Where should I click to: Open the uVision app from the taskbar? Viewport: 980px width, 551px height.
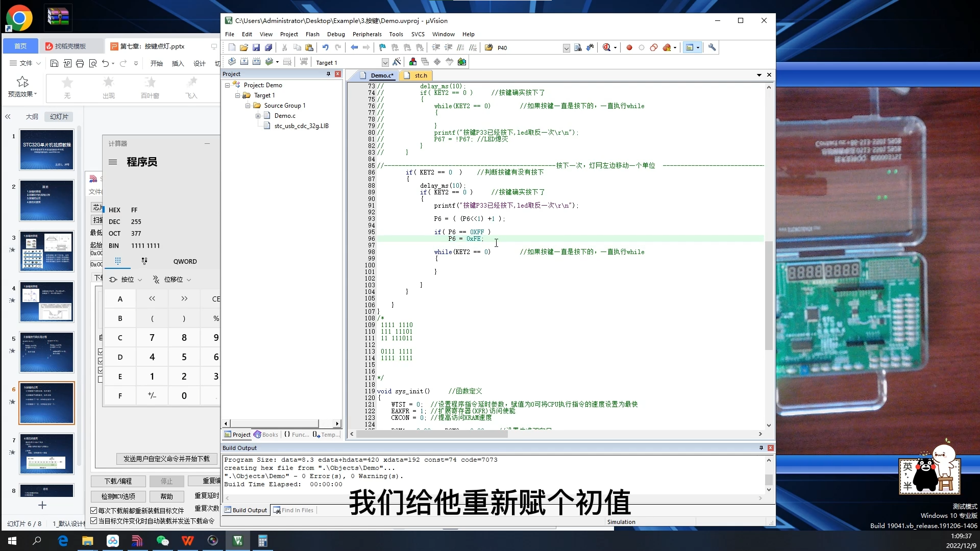238,541
